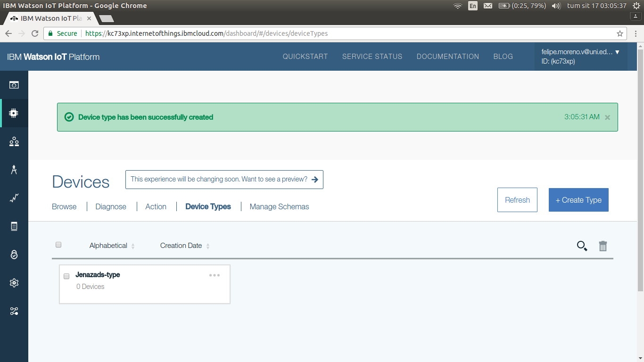Click the Refresh button
This screenshot has height=362, width=644.
[x=517, y=200]
